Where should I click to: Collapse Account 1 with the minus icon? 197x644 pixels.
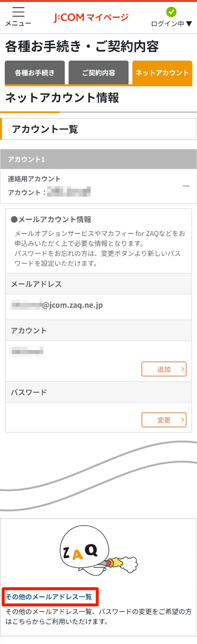click(x=186, y=186)
